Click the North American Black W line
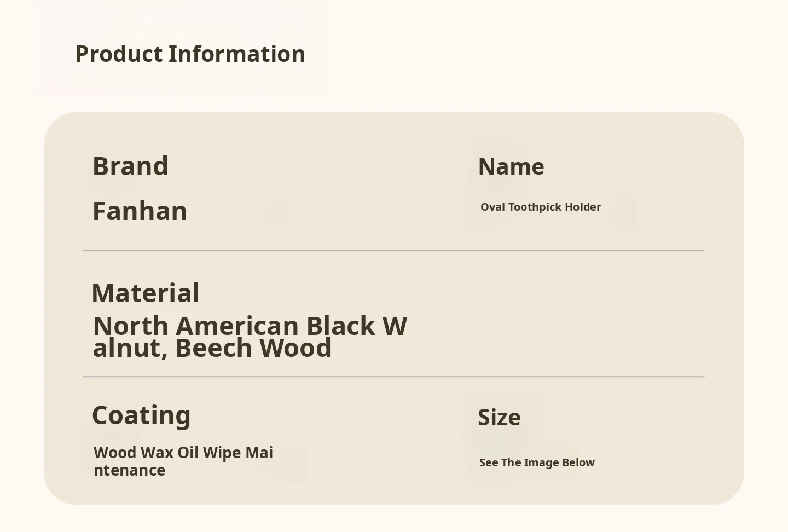This screenshot has width=788, height=532. 250,326
